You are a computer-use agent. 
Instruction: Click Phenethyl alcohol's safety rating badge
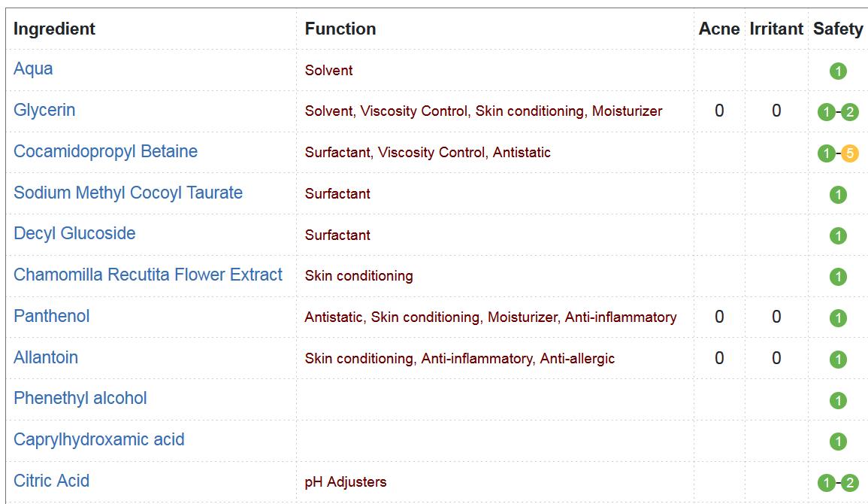(837, 400)
